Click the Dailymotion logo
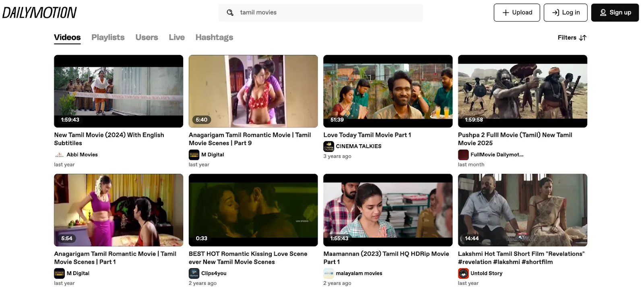The image size is (644, 288). [39, 12]
